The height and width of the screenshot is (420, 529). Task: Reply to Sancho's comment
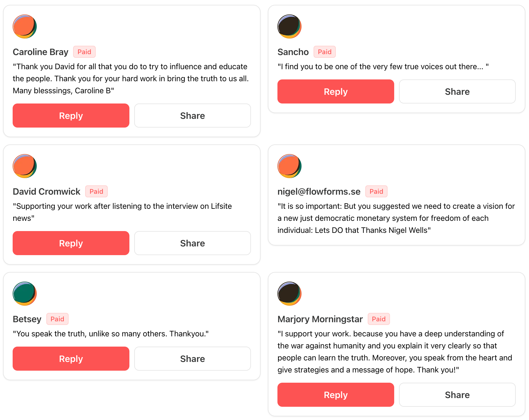[336, 91]
